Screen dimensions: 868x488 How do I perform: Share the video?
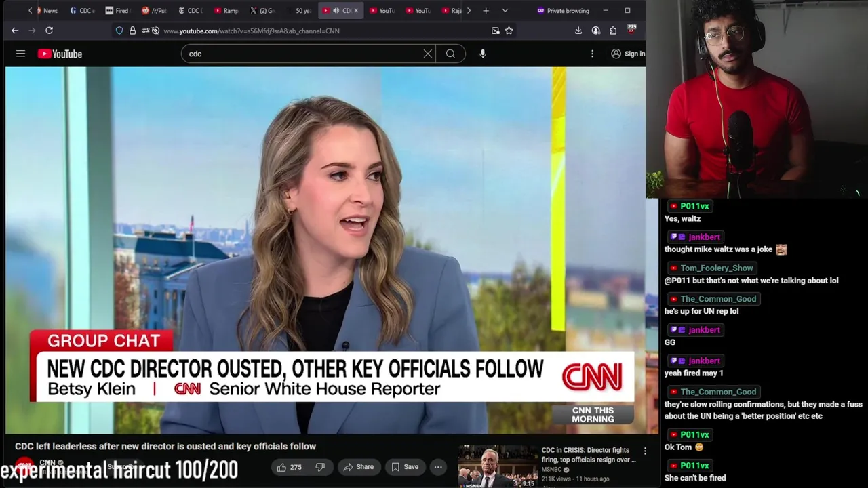pos(358,467)
